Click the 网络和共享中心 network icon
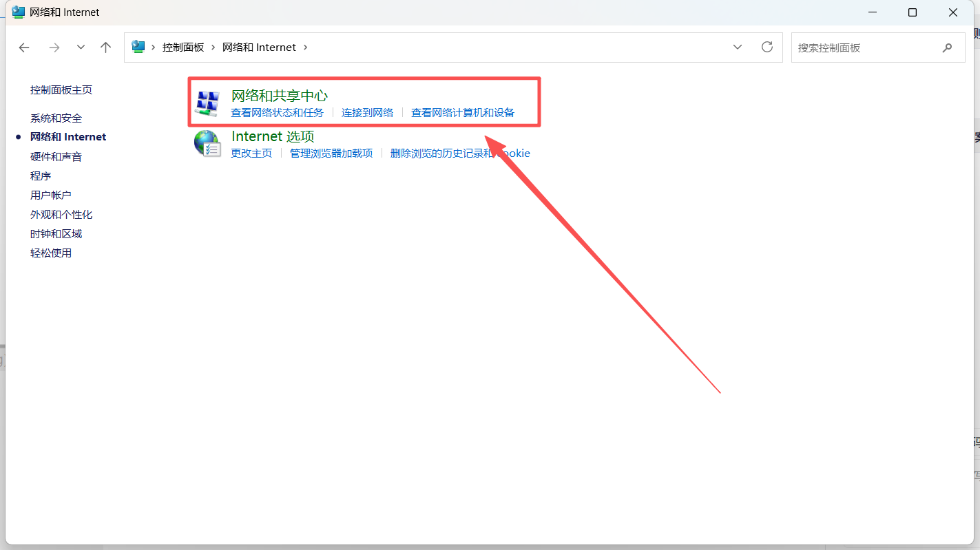The height and width of the screenshot is (550, 980). point(207,103)
